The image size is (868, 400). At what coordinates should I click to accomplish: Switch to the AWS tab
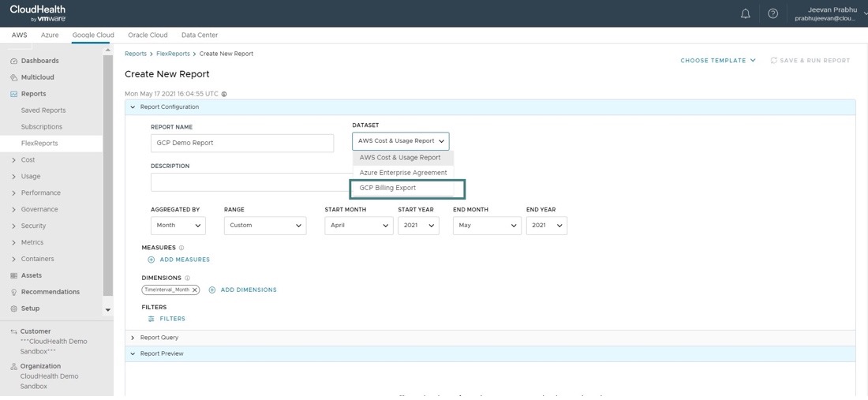coord(19,35)
